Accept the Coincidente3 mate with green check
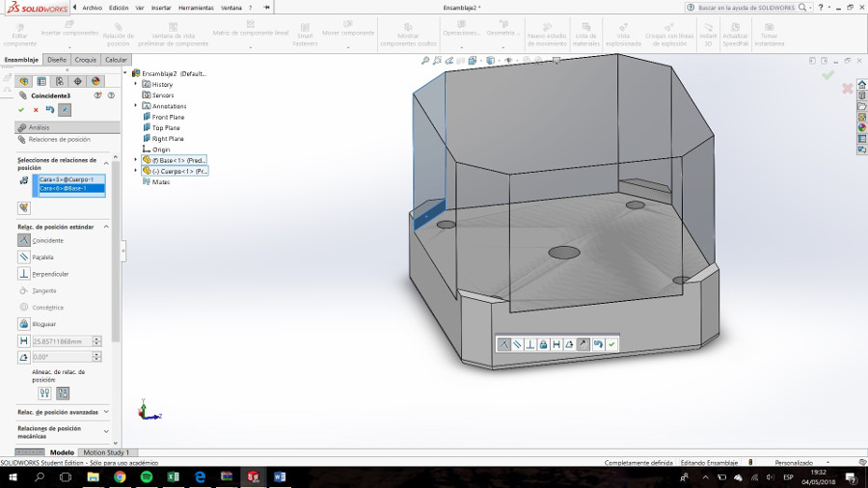868x488 pixels. (21, 110)
